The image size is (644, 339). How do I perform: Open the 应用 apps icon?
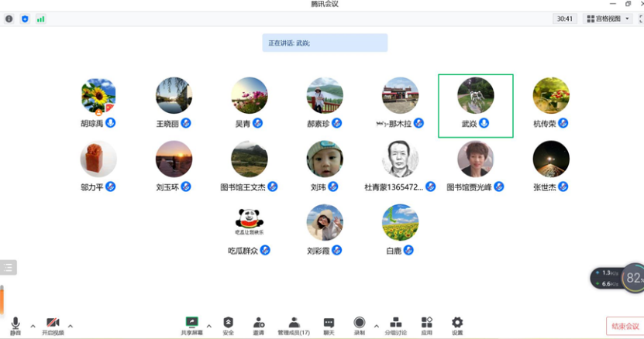pos(426,324)
